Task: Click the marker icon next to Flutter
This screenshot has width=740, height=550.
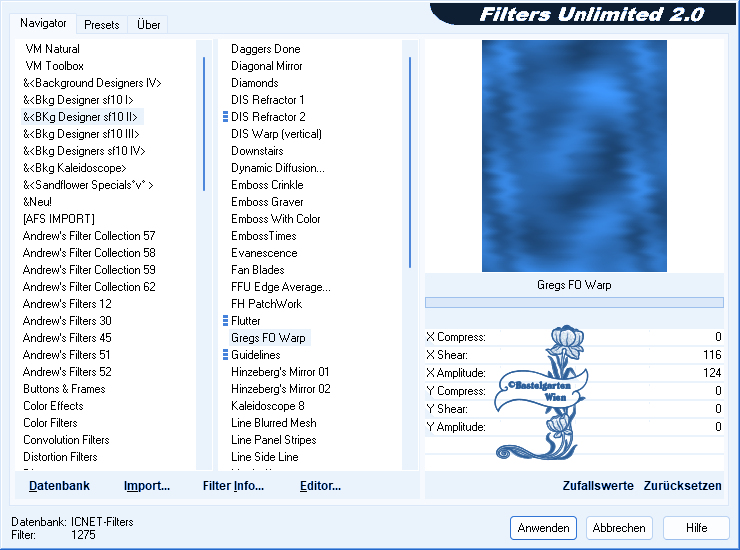Action: (225, 321)
